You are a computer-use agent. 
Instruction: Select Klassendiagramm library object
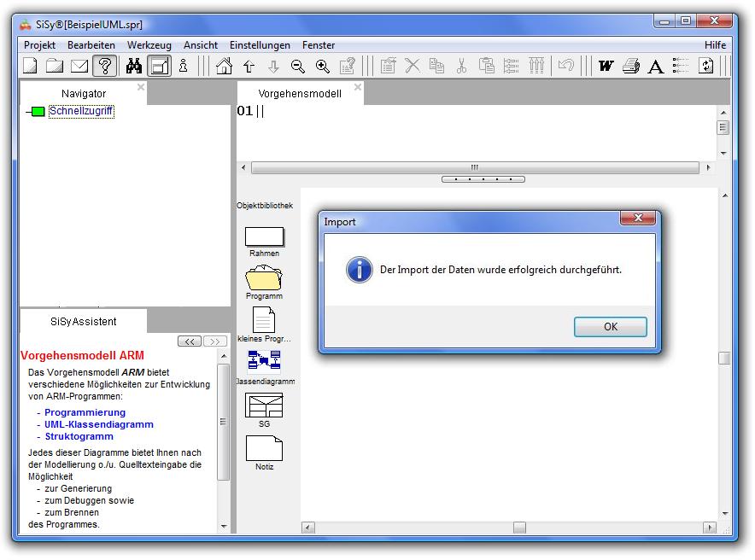265,368
